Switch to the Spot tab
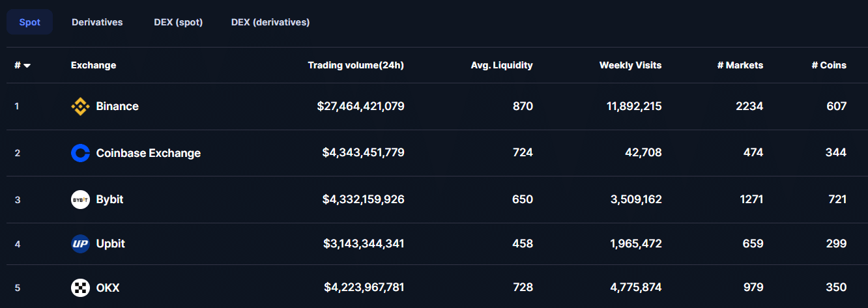The height and width of the screenshot is (308, 868). tap(29, 22)
